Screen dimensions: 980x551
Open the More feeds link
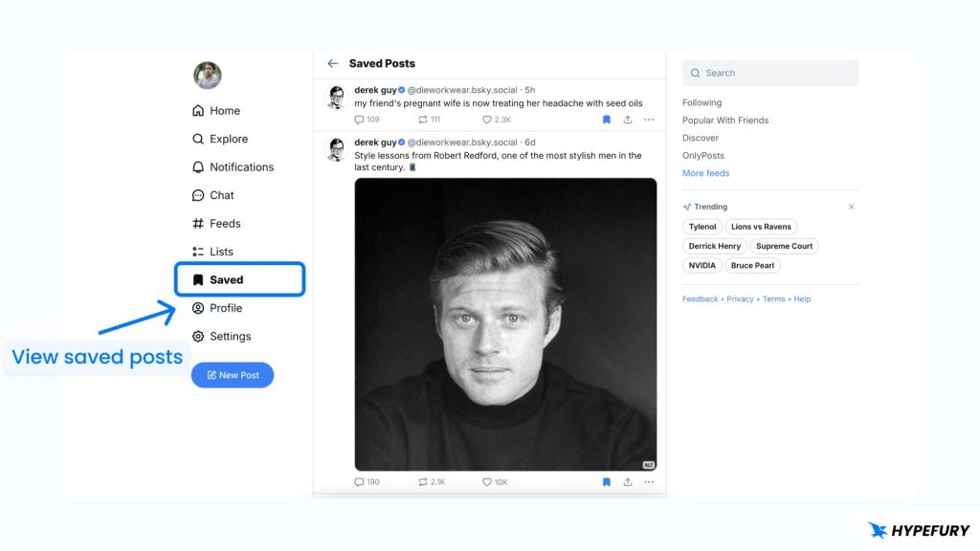coord(705,173)
